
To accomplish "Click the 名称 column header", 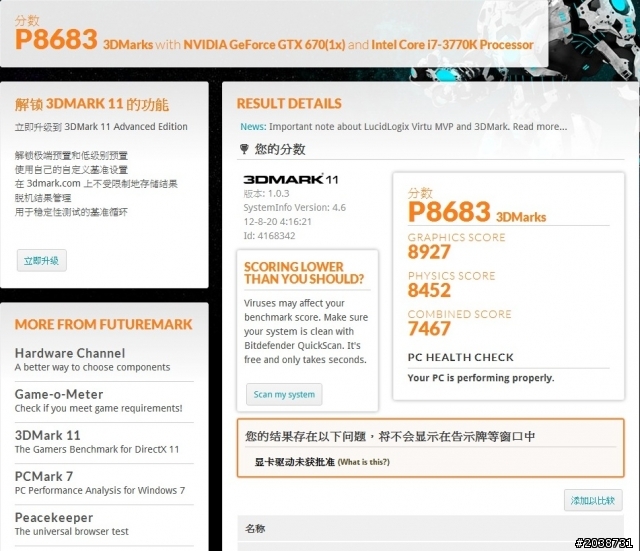I will 255,529.
